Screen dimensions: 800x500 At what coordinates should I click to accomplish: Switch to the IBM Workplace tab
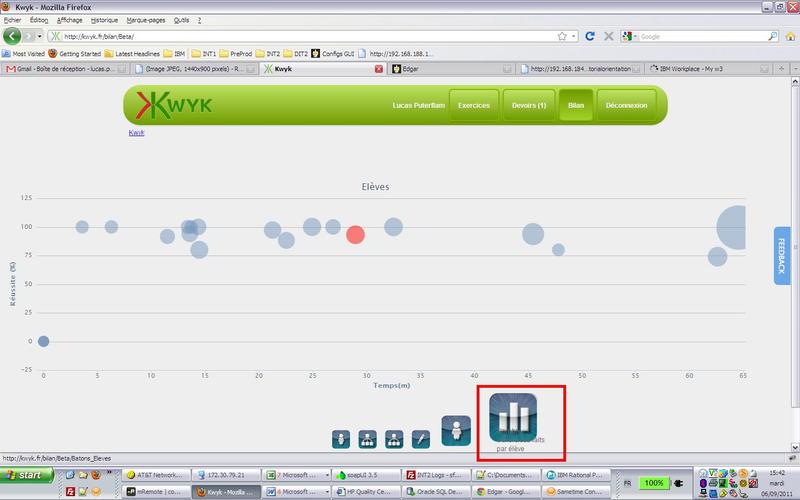coord(709,69)
